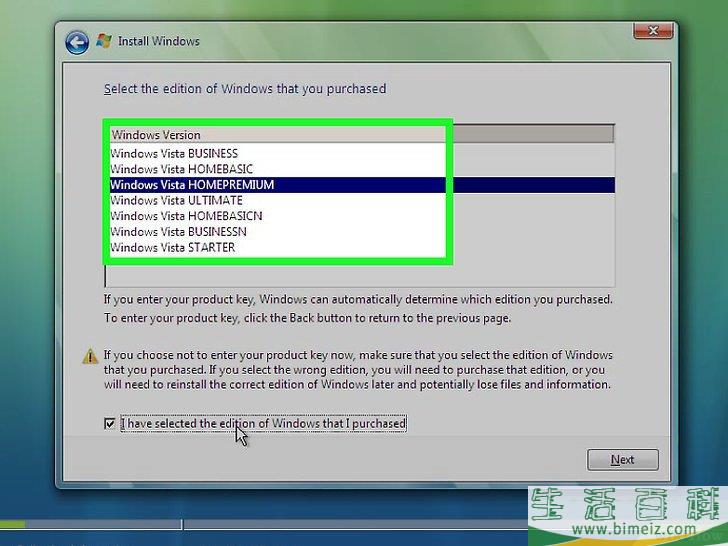Click the 'Select the edition of Windows' heading
The width and height of the screenshot is (728, 546).
[245, 89]
